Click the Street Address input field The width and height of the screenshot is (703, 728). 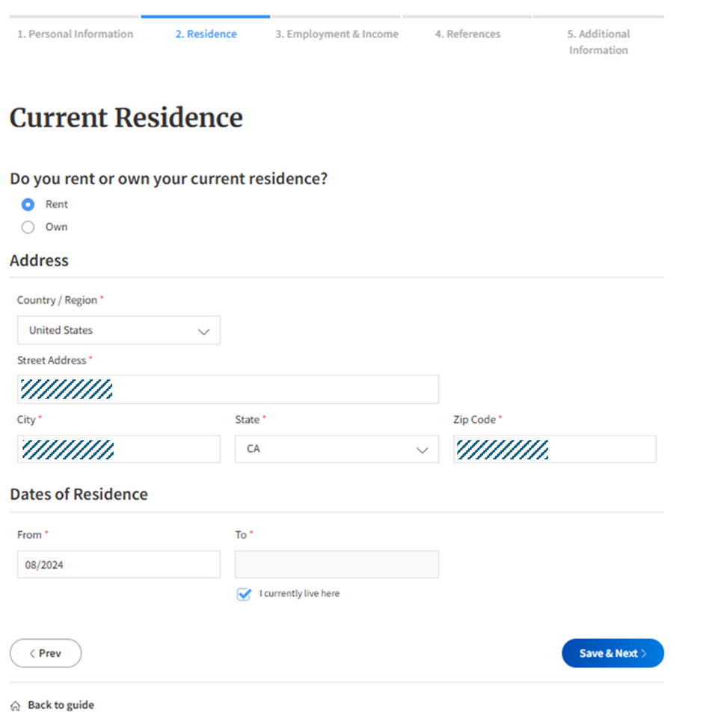[x=228, y=389]
